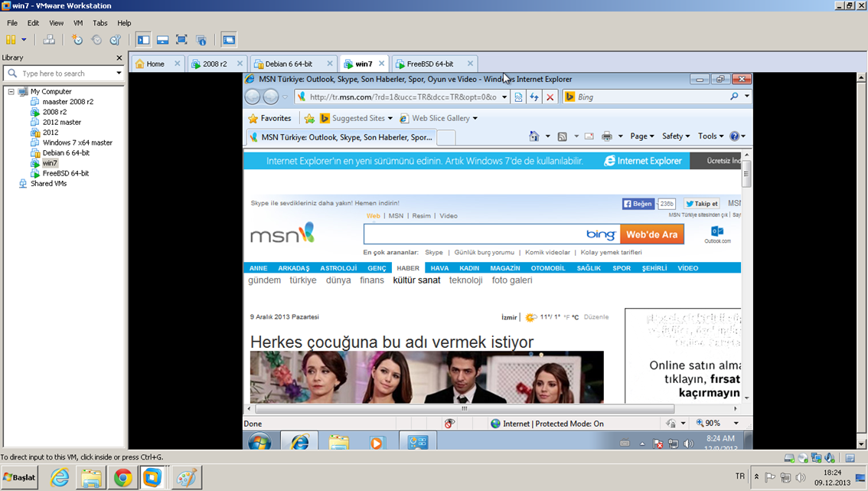Enter full screen mode icon
868x491 pixels.
tap(181, 40)
